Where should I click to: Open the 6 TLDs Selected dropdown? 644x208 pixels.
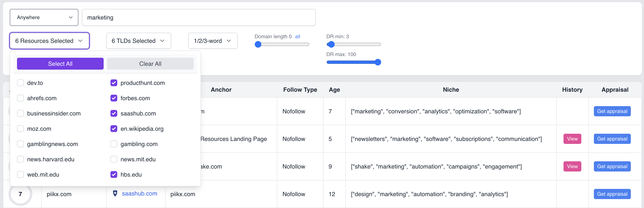pyautogui.click(x=138, y=41)
